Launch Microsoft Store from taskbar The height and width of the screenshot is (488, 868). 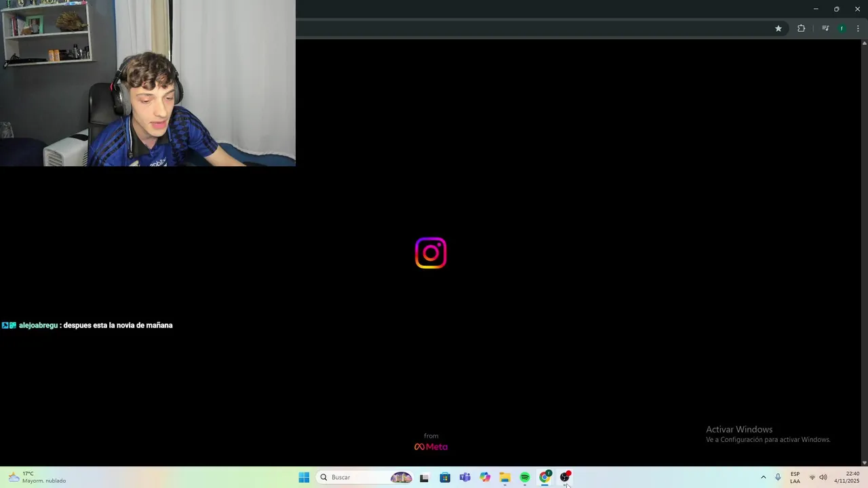(x=445, y=477)
